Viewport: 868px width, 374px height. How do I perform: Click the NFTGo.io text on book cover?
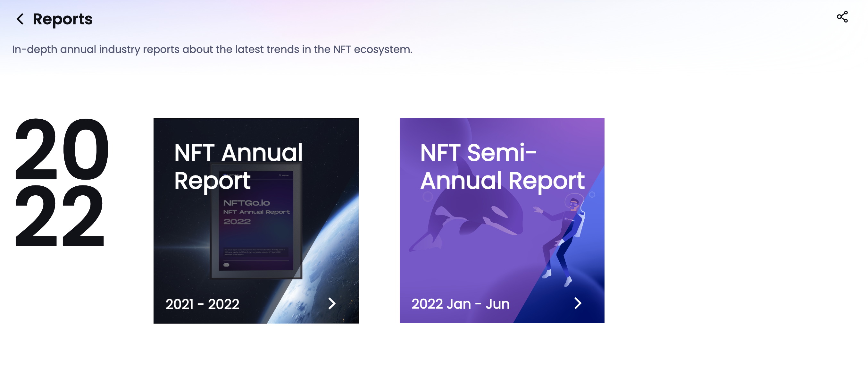pyautogui.click(x=246, y=203)
